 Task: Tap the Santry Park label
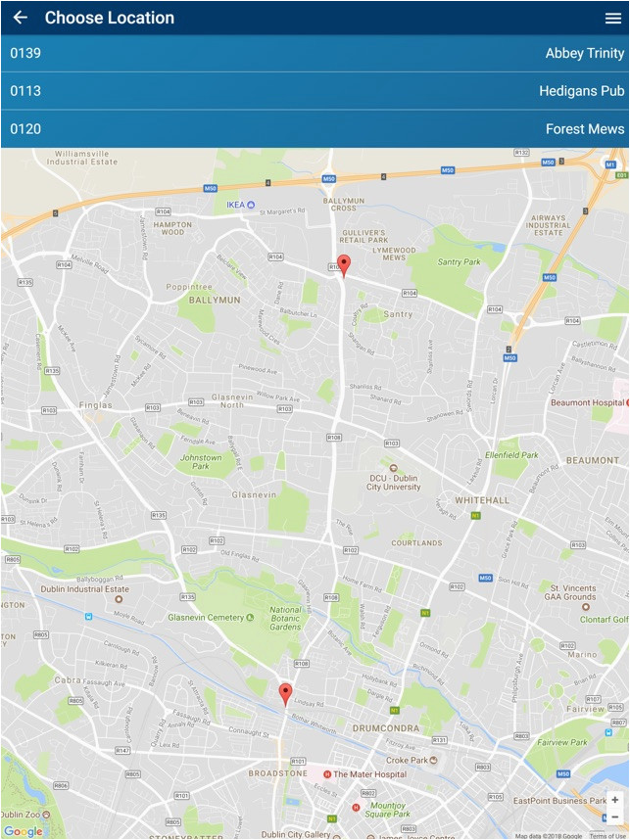tap(459, 262)
